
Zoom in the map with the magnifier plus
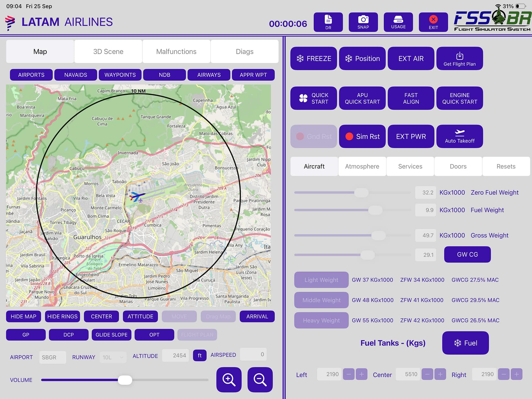[x=229, y=380]
